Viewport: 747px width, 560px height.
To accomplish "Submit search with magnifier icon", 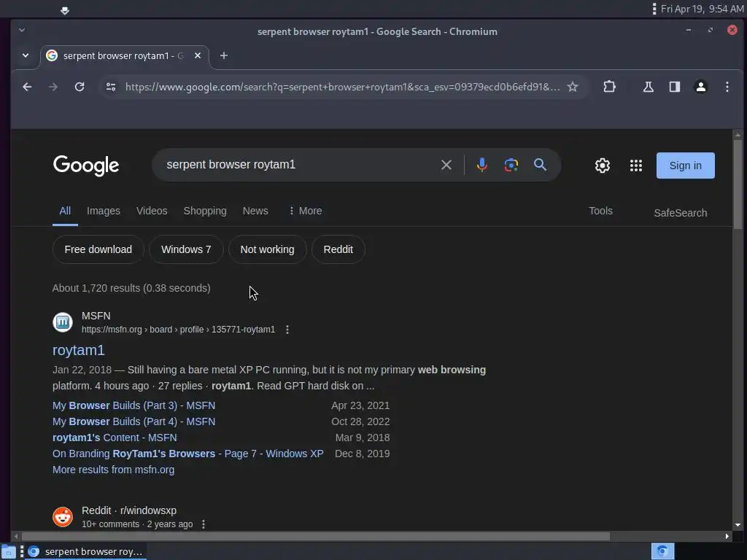I will [x=541, y=165].
